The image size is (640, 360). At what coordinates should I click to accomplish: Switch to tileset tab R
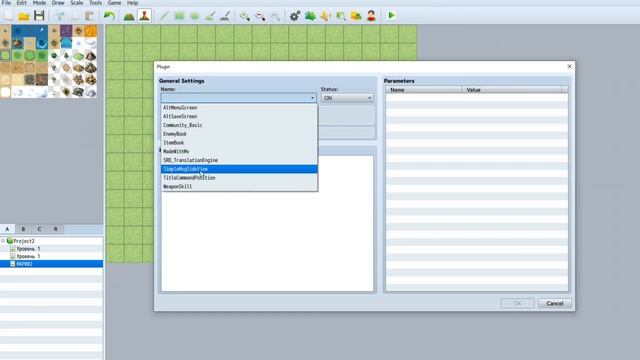56,229
